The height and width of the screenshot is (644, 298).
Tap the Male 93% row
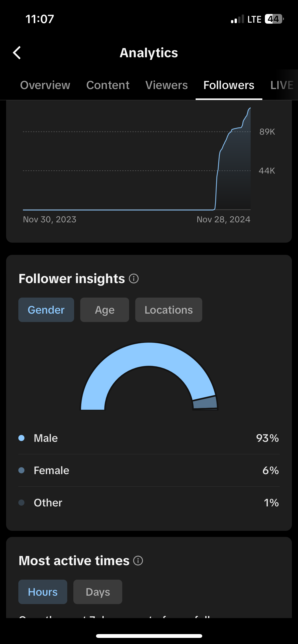tap(149, 438)
